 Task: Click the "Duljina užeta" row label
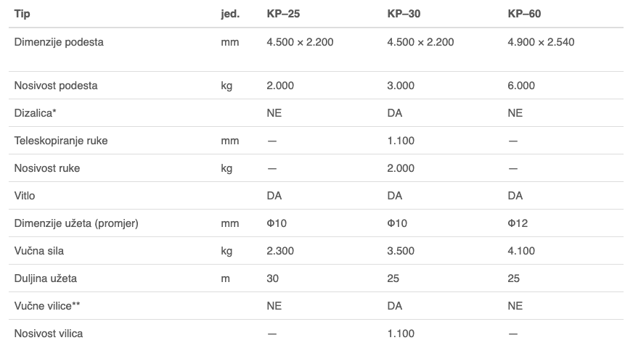click(x=46, y=278)
